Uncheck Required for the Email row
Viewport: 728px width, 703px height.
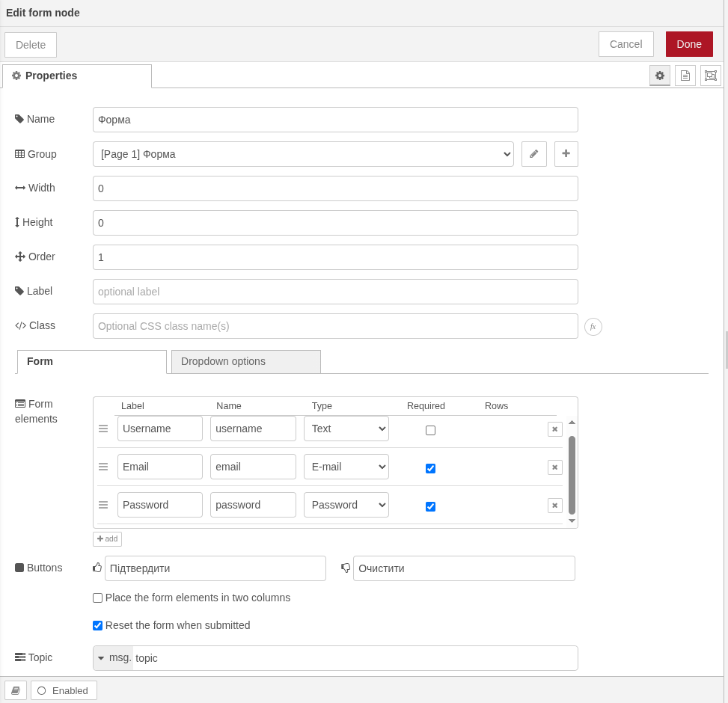coord(430,468)
